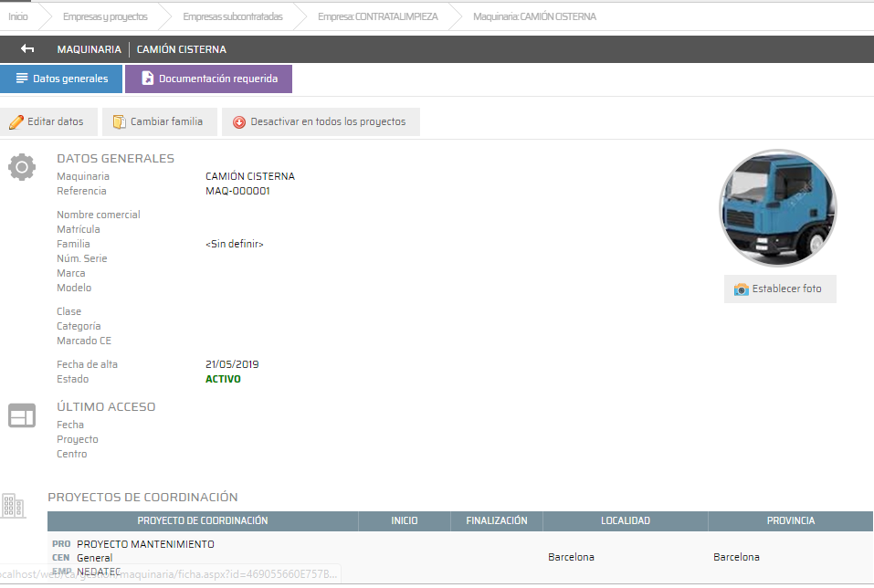Navigate to Empresas y proyectos breadcrumb

pyautogui.click(x=105, y=16)
